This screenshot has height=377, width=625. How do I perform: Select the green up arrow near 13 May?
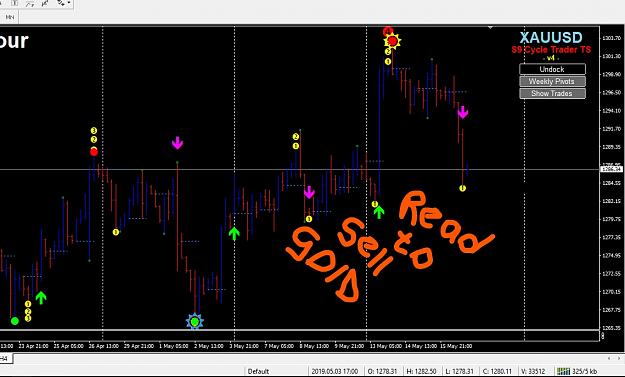(379, 212)
